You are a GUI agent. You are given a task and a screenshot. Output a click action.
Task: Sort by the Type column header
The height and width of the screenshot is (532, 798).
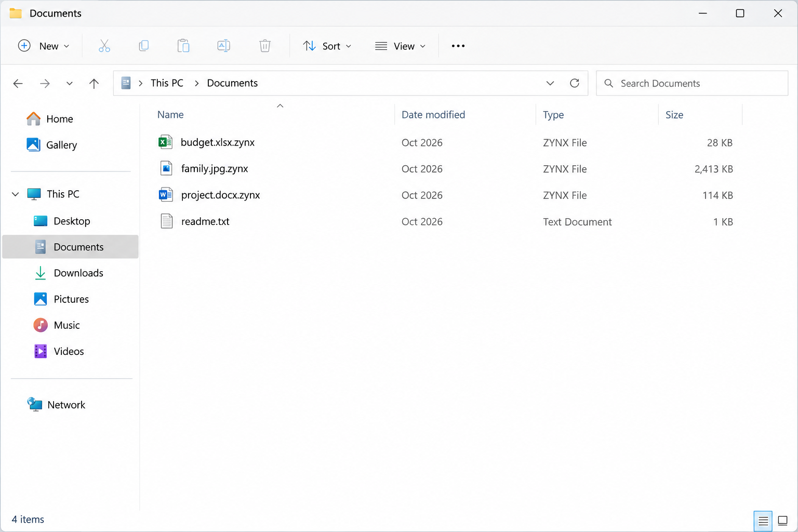click(x=553, y=115)
